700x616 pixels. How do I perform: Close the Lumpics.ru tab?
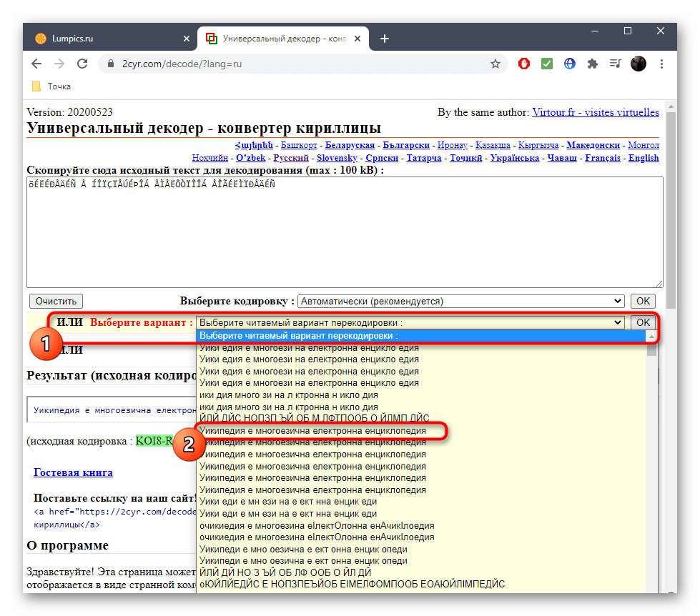point(187,39)
